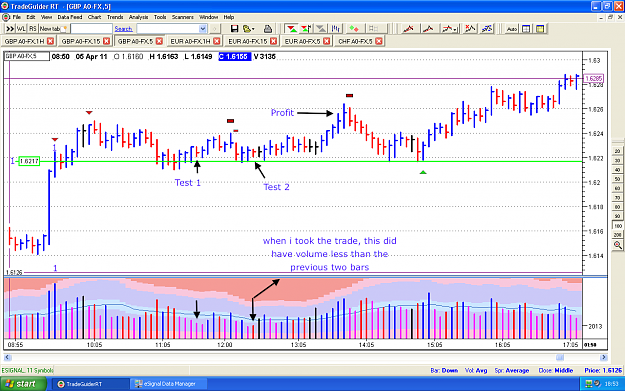
Task: Click the RS toolbar button
Action: (x=33, y=29)
